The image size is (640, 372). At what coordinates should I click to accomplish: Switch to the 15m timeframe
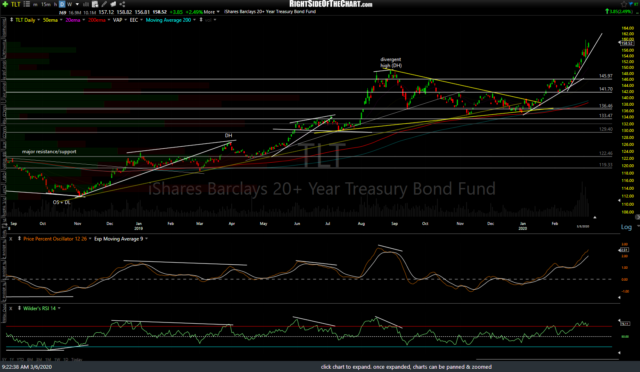click(46, 4)
